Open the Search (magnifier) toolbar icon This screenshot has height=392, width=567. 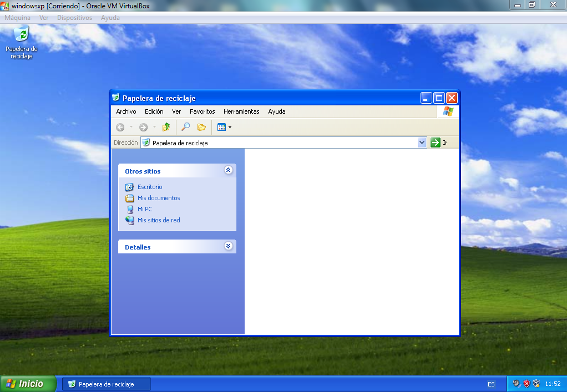185,127
